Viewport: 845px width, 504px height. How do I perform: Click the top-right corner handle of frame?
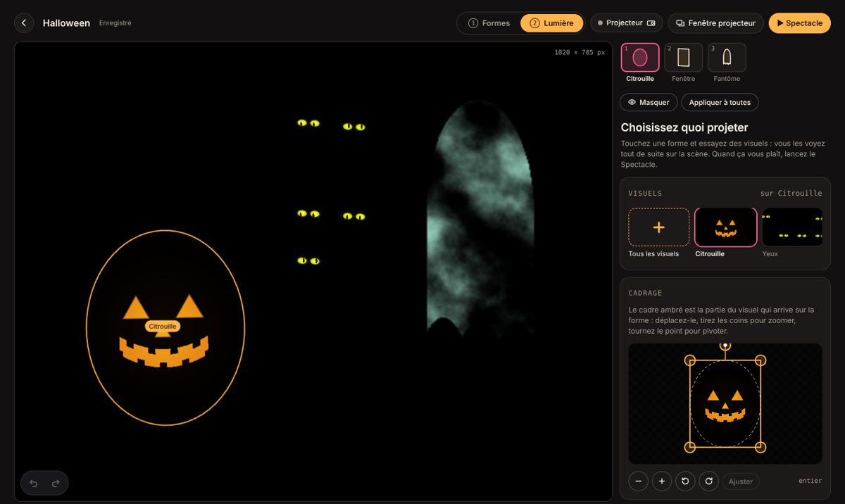(760, 360)
